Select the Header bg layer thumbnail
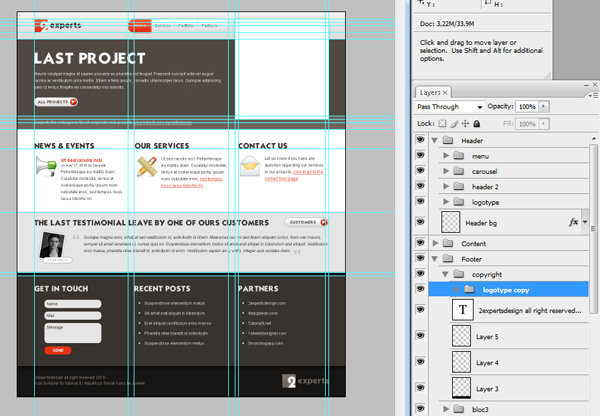The width and height of the screenshot is (600, 416). [450, 222]
